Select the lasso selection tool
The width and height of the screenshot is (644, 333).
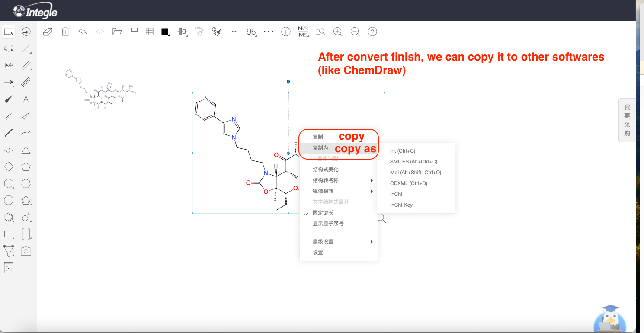tap(9, 48)
